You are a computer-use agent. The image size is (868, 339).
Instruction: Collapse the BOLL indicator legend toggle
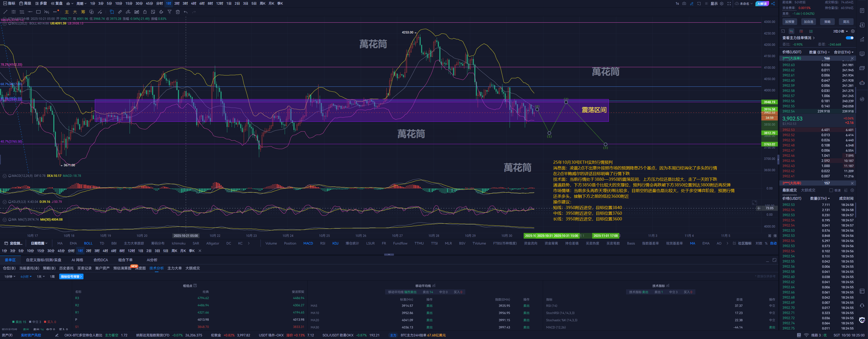tap(5, 23)
